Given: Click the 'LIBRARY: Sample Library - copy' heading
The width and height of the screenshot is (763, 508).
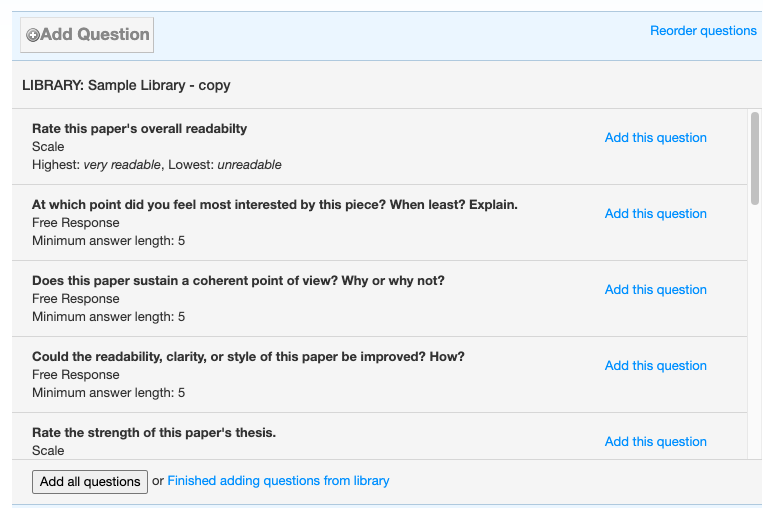Looking at the screenshot, I should pos(126,85).
